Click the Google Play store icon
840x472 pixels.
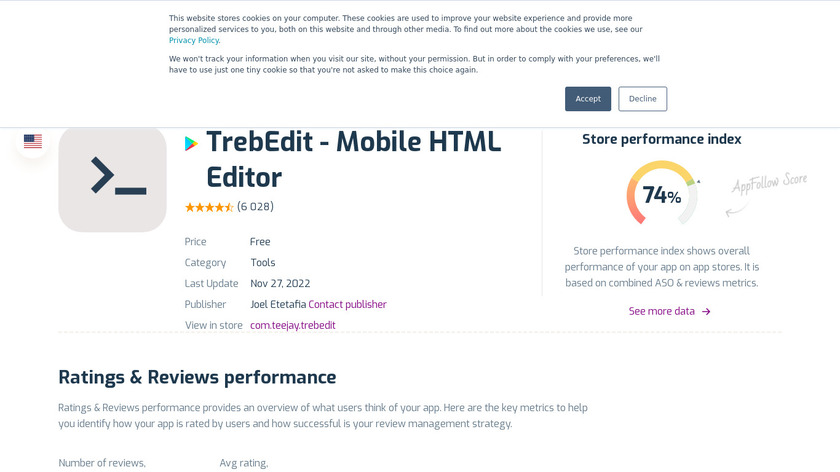coord(191,144)
